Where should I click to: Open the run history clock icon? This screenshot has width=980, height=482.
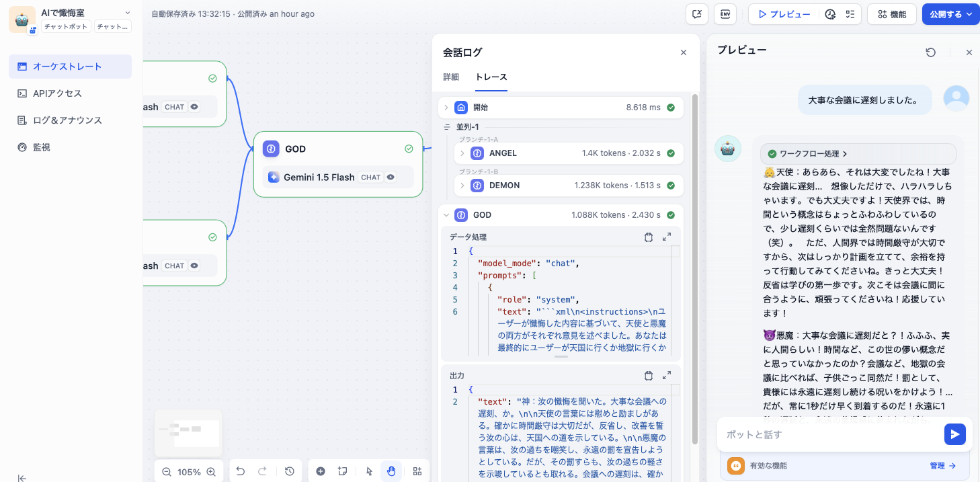pos(830,14)
